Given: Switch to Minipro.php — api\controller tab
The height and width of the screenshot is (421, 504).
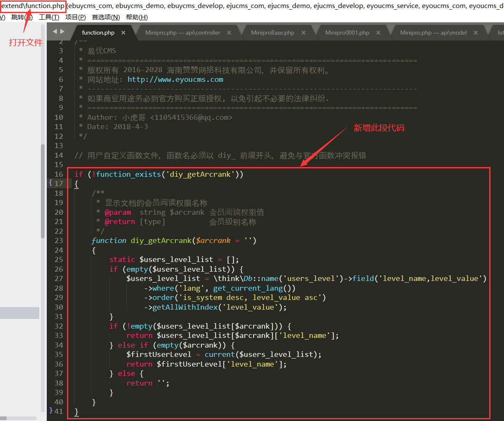Looking at the screenshot, I should click(182, 32).
